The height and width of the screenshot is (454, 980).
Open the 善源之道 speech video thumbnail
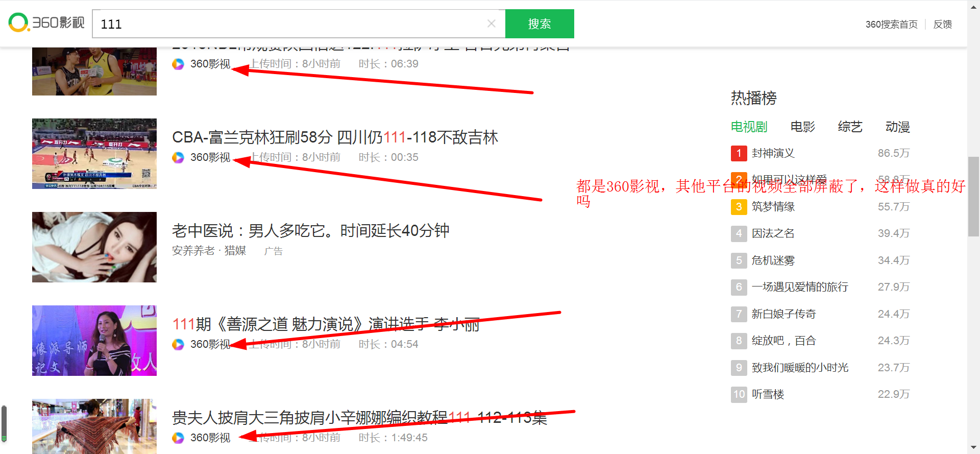(94, 341)
